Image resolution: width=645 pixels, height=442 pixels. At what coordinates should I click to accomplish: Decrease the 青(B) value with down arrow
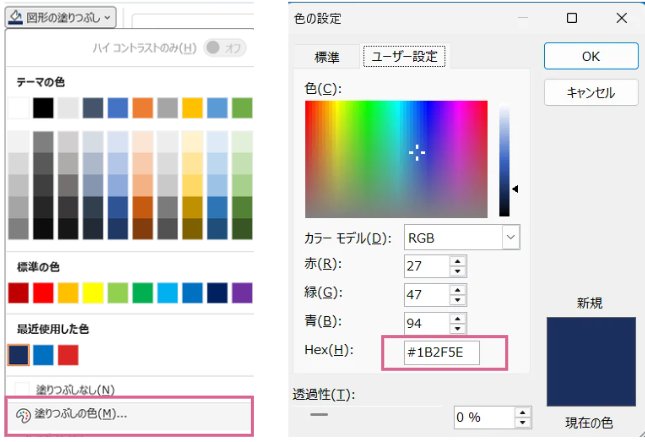click(458, 329)
